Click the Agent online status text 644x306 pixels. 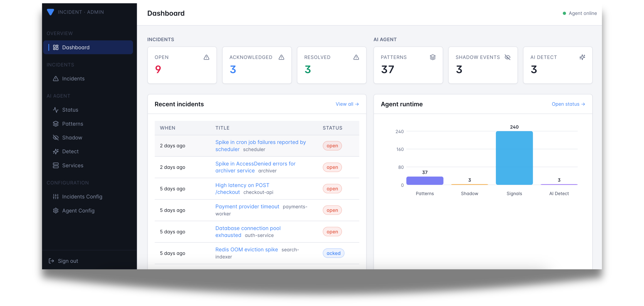[x=583, y=13]
